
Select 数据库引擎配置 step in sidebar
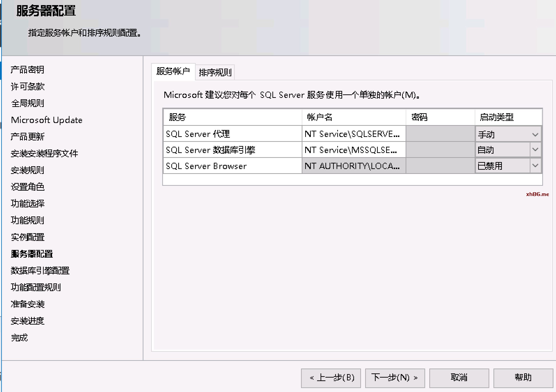(x=40, y=270)
